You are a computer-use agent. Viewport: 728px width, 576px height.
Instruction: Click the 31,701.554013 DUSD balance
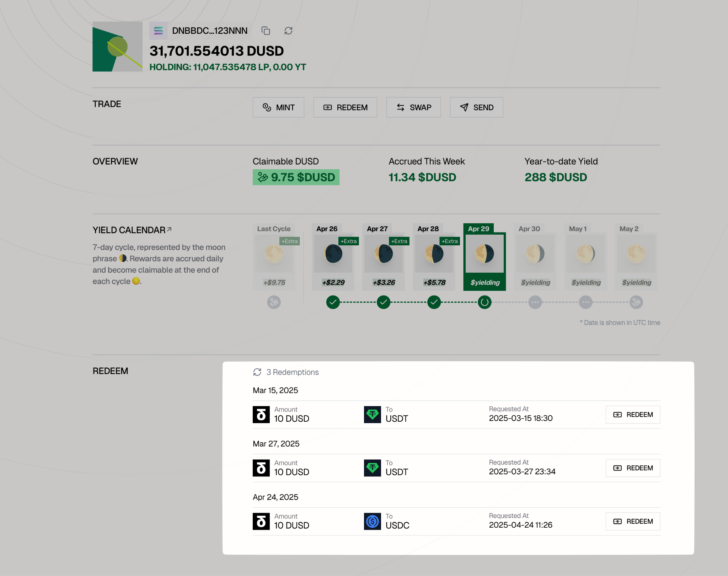216,51
